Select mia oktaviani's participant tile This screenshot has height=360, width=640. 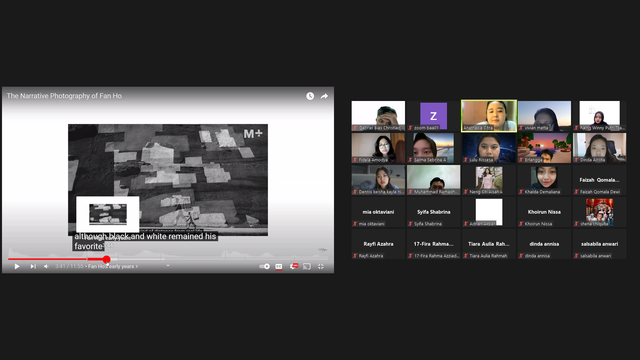(378, 212)
